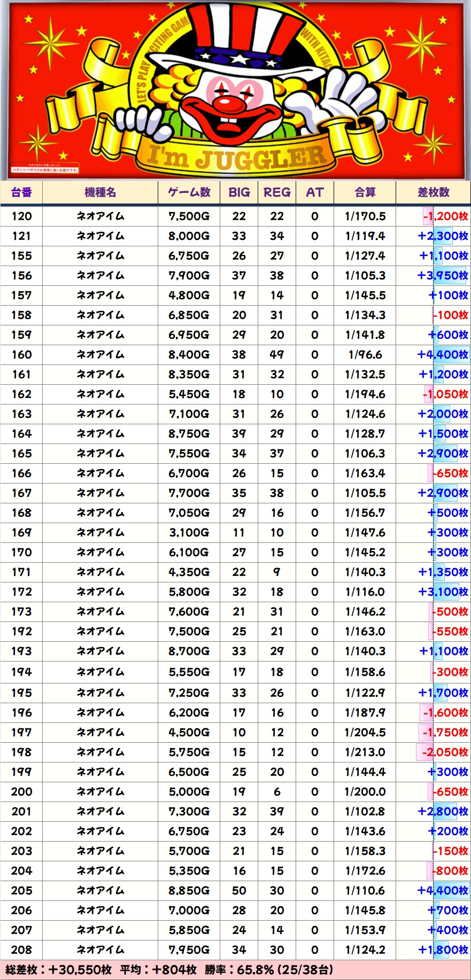Click the 差枚数 column header

(433, 192)
